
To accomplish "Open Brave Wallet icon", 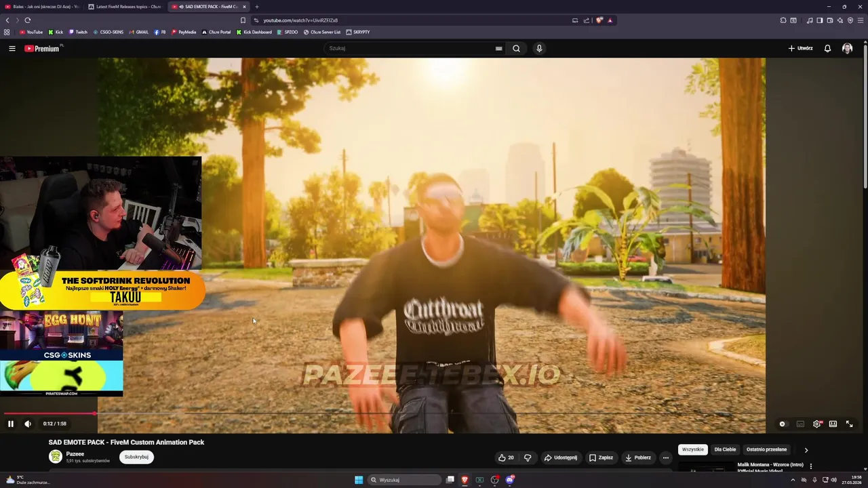I will pyautogui.click(x=829, y=20).
